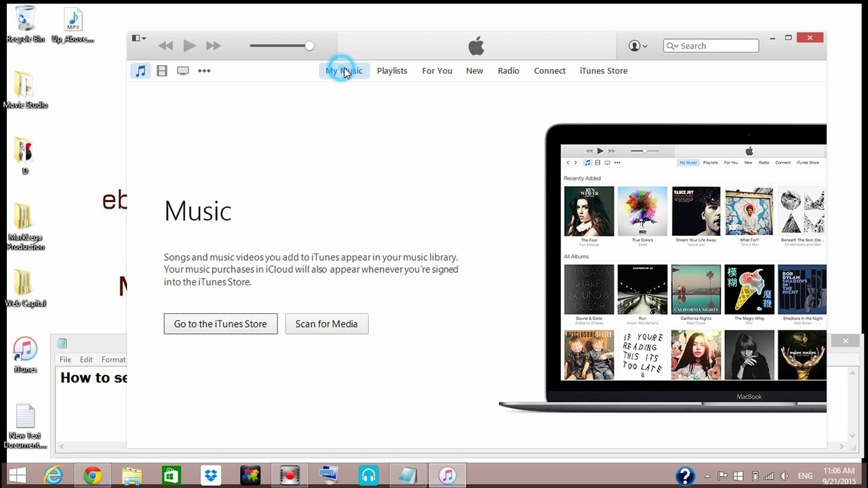Select the Web Capital folder icon
Screen dimensions: 868x488
click(25, 289)
